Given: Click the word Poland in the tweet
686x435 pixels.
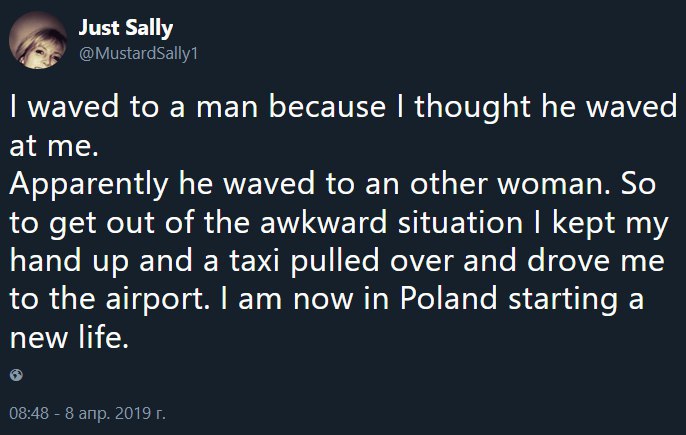Looking at the screenshot, I should click(x=448, y=298).
